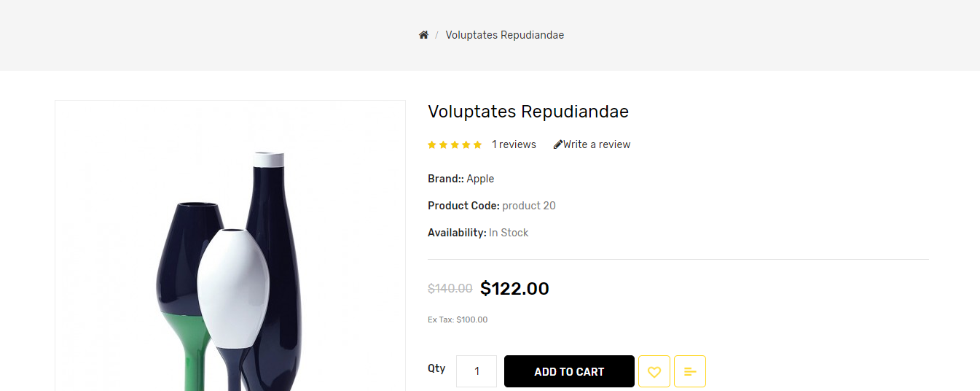Image resolution: width=980 pixels, height=391 pixels.
Task: Click the first yellow rating star
Action: click(x=432, y=145)
